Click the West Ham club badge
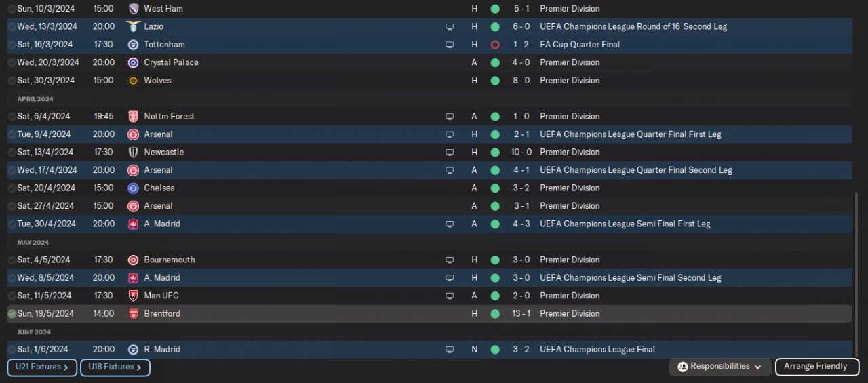868x383 pixels. (x=134, y=9)
